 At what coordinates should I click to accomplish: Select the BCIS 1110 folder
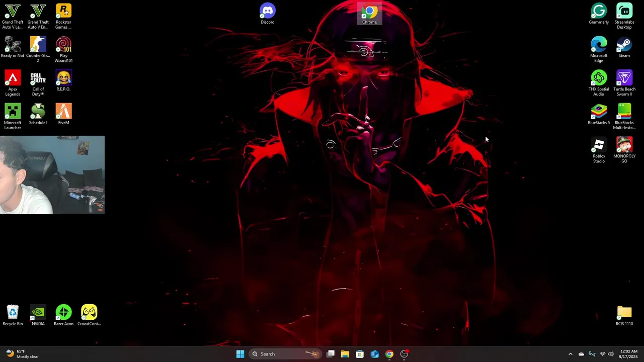point(624,315)
